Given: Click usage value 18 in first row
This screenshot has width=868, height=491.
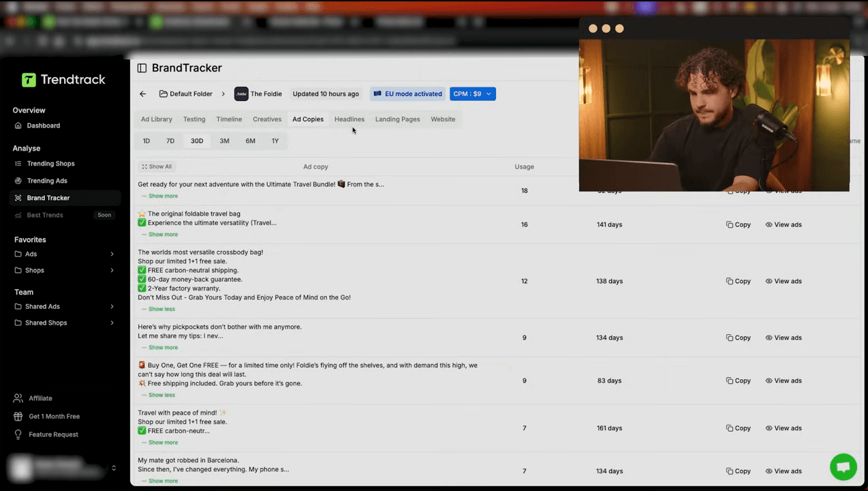Looking at the screenshot, I should pyautogui.click(x=524, y=191).
